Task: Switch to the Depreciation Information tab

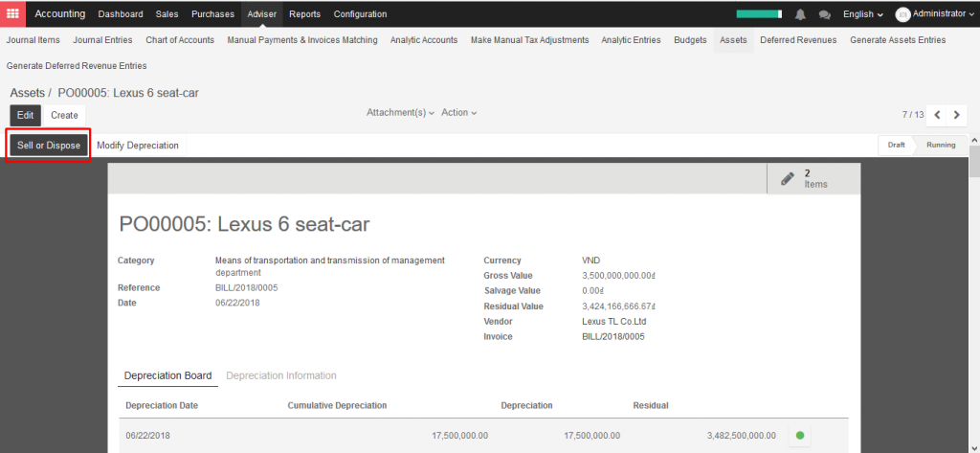Action: point(281,375)
